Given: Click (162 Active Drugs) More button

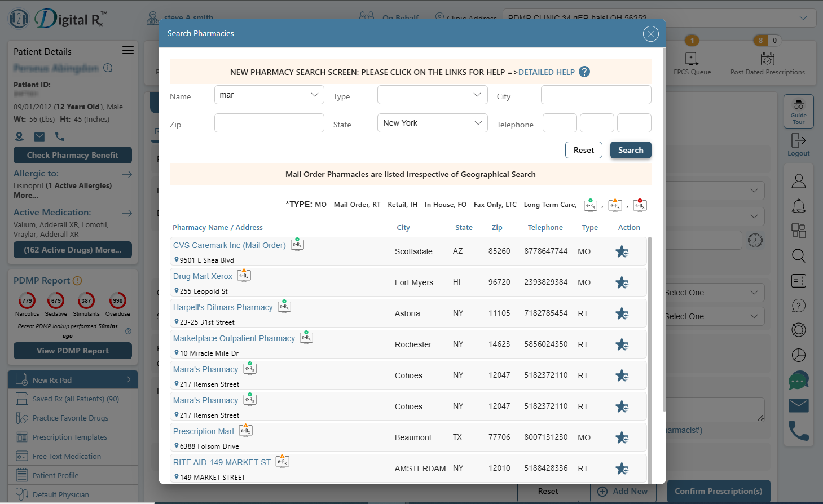Looking at the screenshot, I should click(x=73, y=250).
